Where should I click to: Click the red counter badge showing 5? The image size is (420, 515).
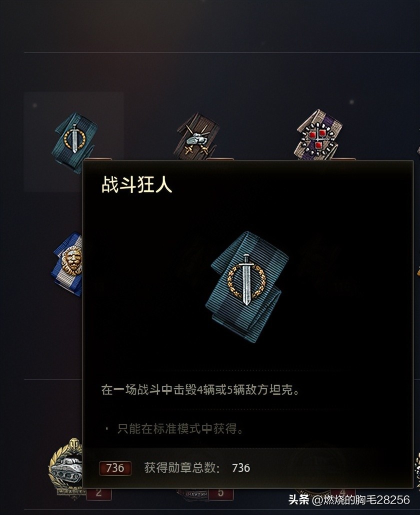(221, 493)
